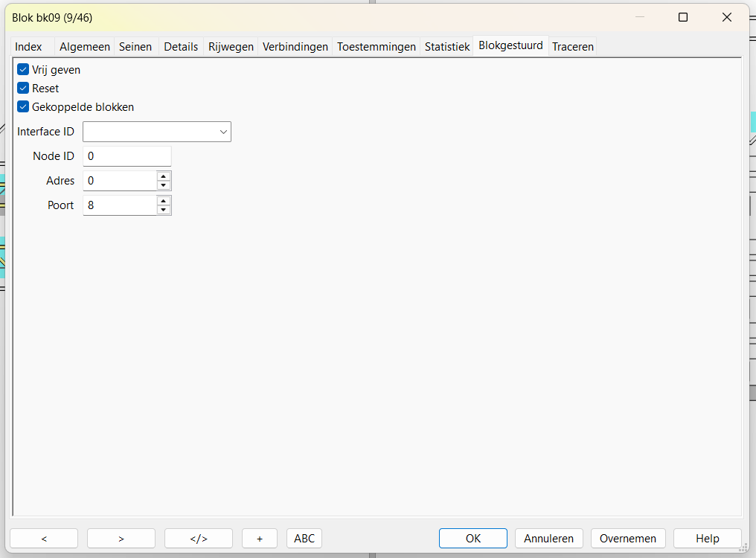Increase the Adres value with up arrow

[x=164, y=176]
